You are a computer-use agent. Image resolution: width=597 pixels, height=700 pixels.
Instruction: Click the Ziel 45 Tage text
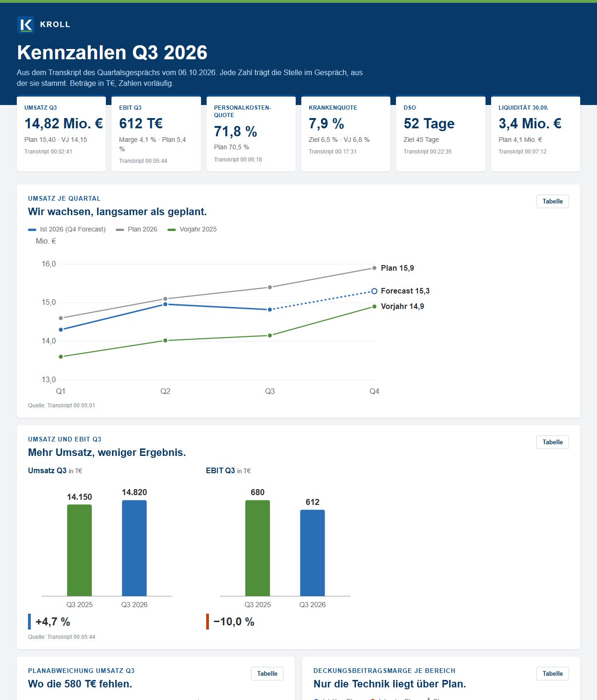tap(421, 140)
